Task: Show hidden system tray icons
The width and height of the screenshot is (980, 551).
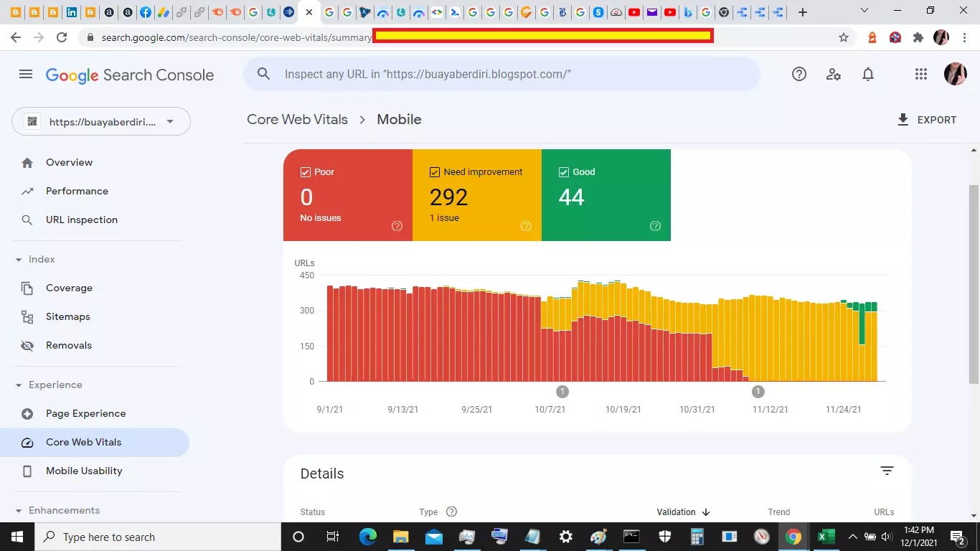Action: tap(852, 537)
